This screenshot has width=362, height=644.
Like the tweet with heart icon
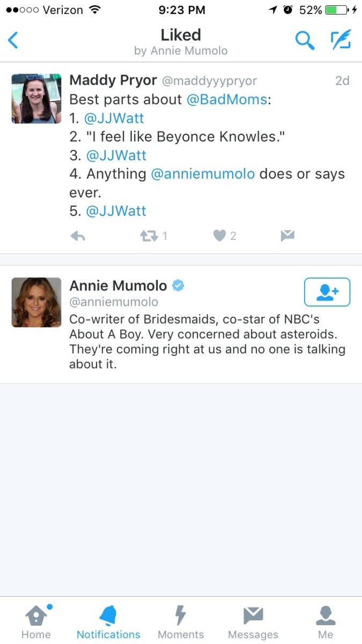[x=219, y=236]
